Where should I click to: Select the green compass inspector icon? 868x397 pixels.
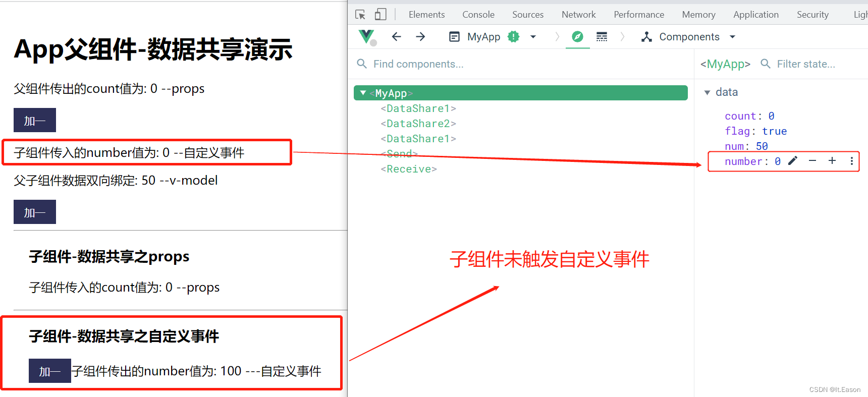coord(577,36)
